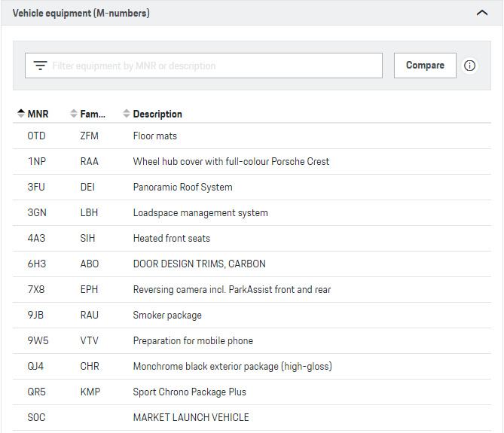Click the info icon next to Compare
This screenshot has height=433, width=504.
click(470, 66)
